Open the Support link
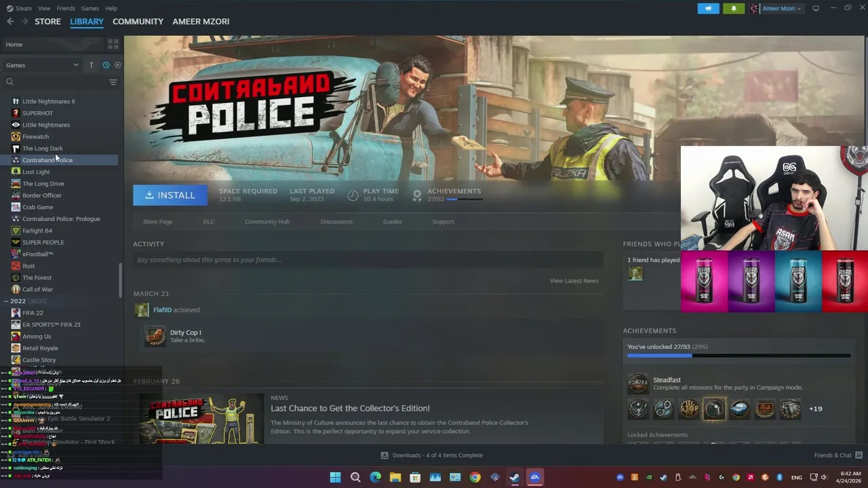This screenshot has height=488, width=868. tap(443, 222)
